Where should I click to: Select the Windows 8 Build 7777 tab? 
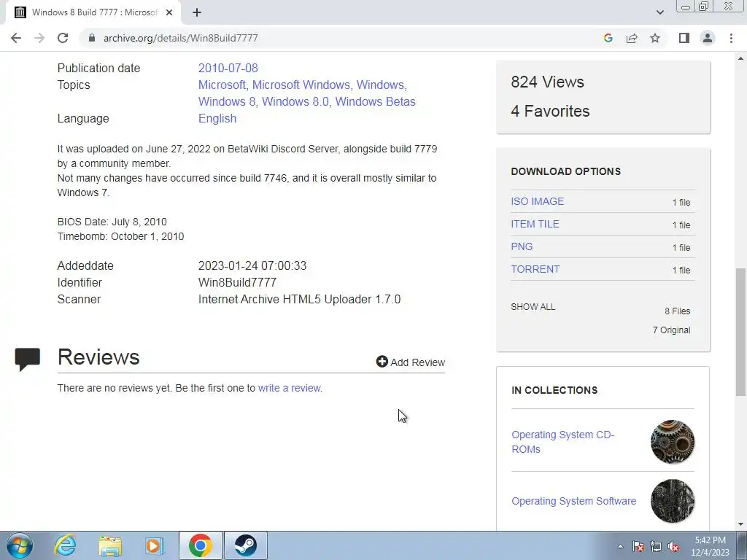93,13
